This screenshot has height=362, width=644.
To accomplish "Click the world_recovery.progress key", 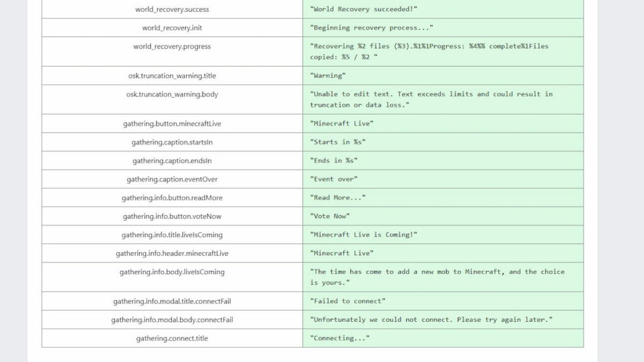I will (x=172, y=47).
